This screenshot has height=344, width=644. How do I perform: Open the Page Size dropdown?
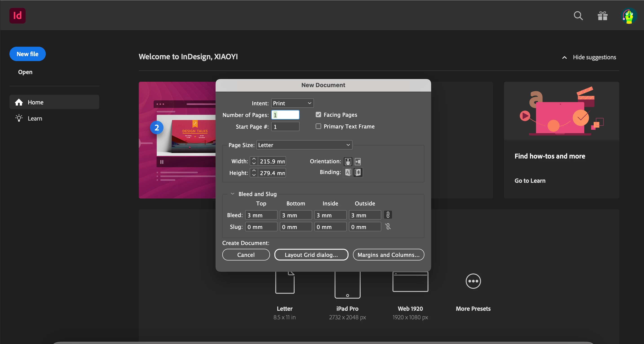pos(304,145)
